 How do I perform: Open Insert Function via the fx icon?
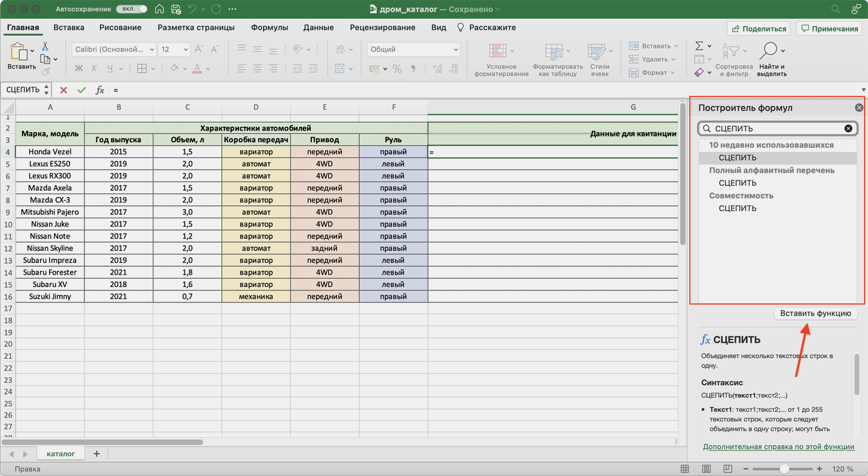pyautogui.click(x=99, y=90)
